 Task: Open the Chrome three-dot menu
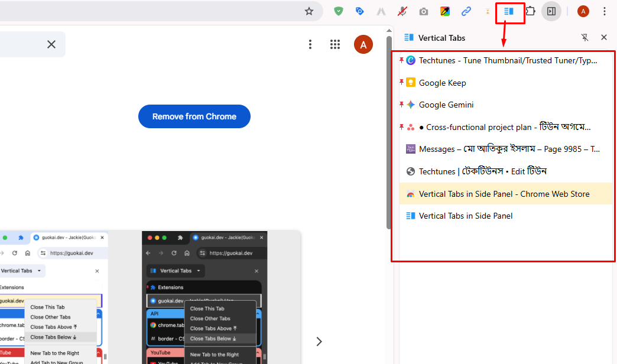tap(605, 11)
